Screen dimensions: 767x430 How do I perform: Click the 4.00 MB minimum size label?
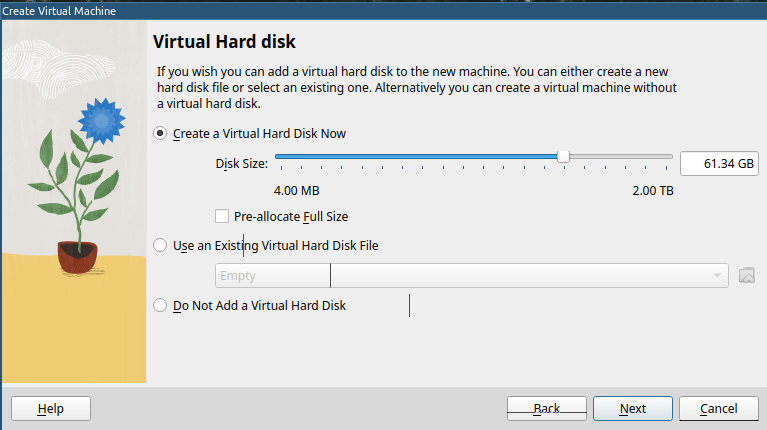click(297, 190)
